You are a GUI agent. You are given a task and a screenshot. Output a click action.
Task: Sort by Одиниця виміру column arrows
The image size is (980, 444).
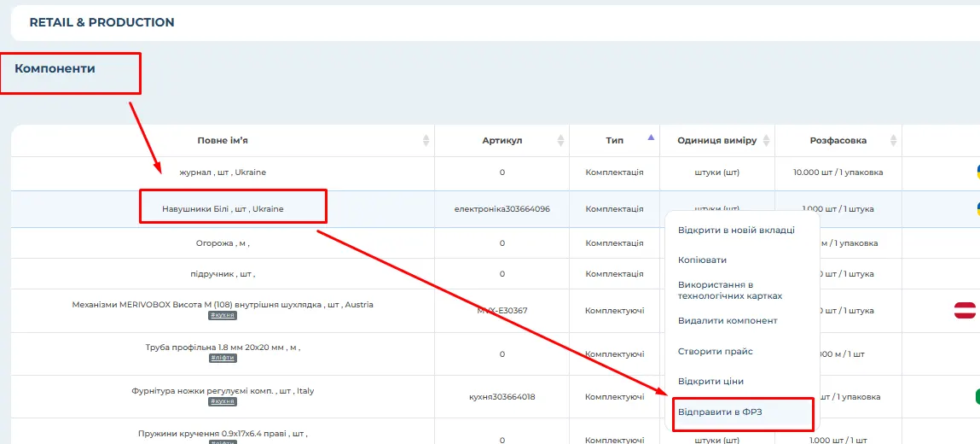766,141
